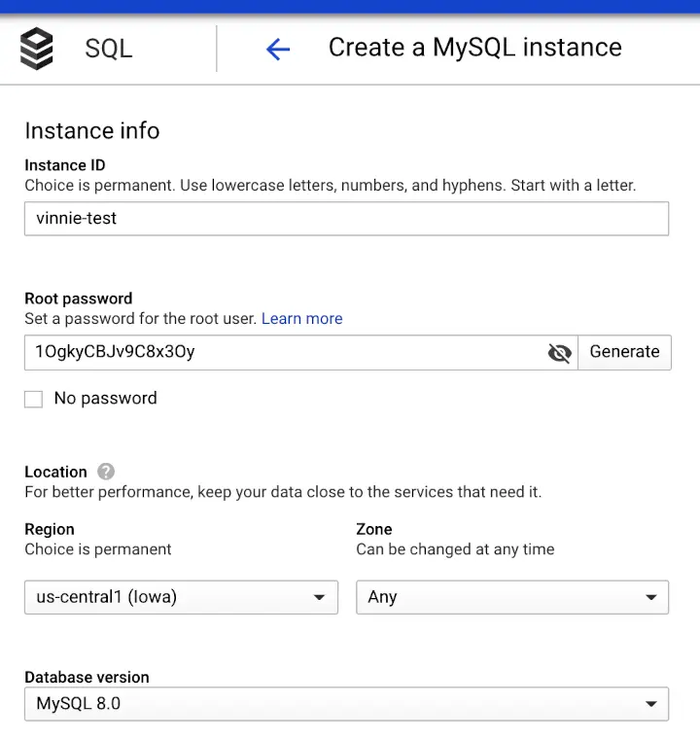Click the 'Create a MySQL instance' title
This screenshot has width=700, height=740.
(474, 48)
